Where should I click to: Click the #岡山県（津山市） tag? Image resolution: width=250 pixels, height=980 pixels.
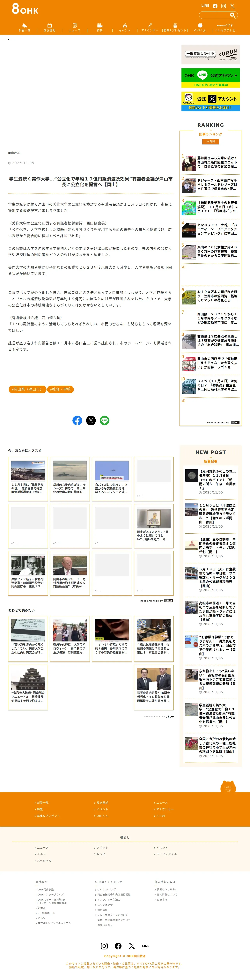(x=27, y=389)
